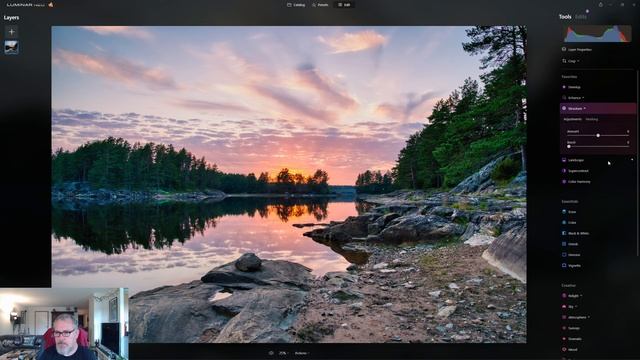The image size is (640, 360).
Task: Click the Color tool icon
Action: 564,222
